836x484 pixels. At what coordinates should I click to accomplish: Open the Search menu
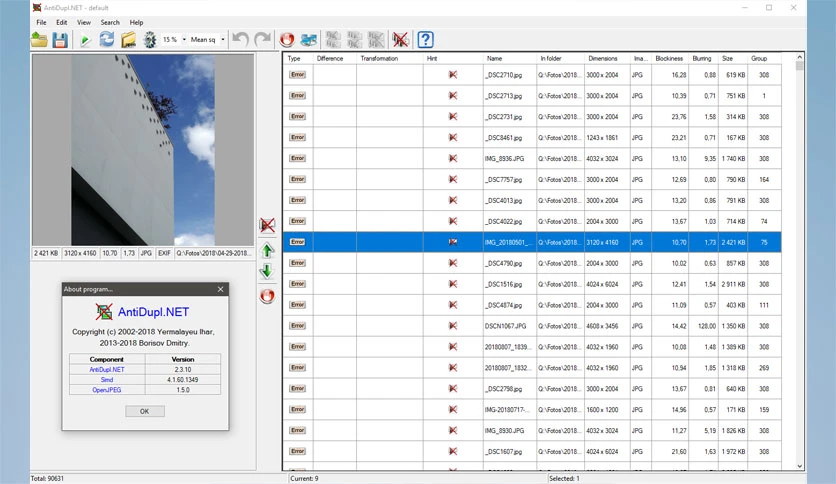coord(110,22)
